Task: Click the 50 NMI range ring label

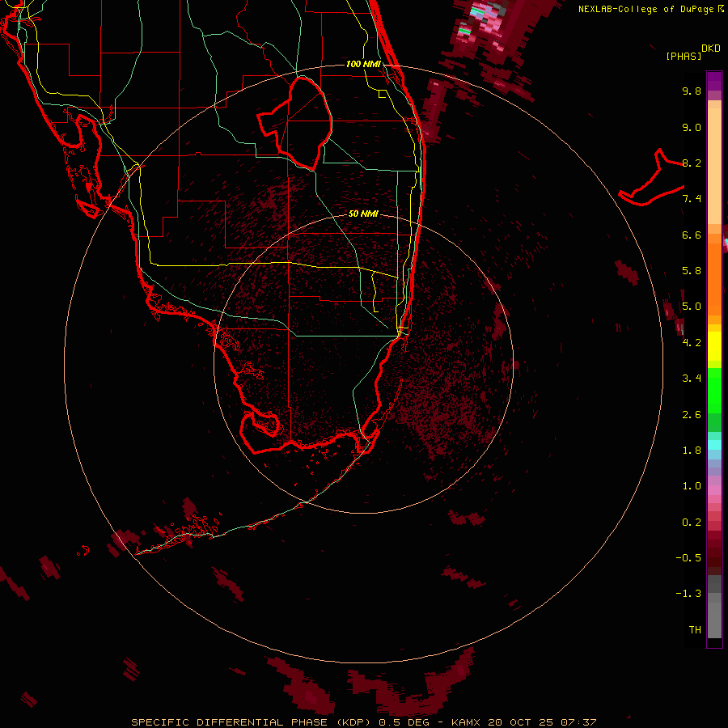Action: (x=363, y=214)
